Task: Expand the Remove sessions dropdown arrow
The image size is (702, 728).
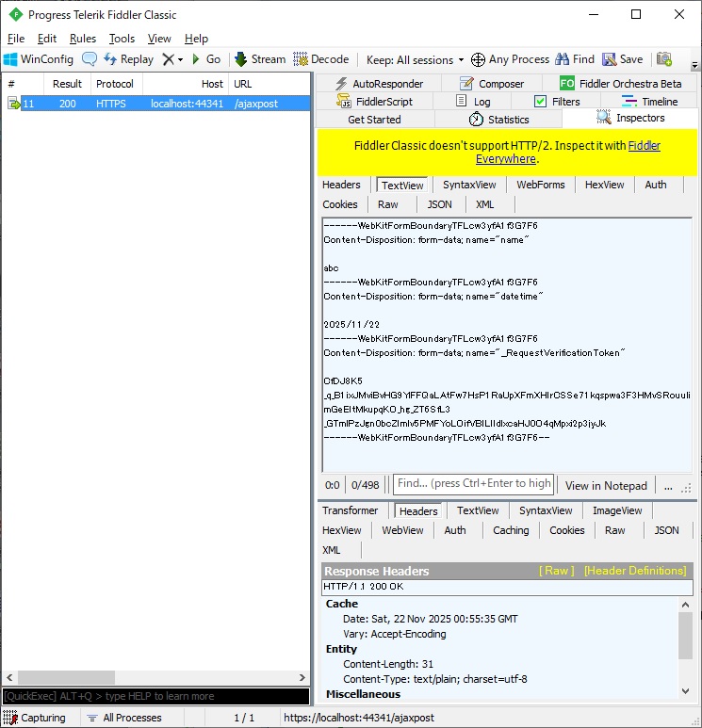Action: click(x=180, y=60)
